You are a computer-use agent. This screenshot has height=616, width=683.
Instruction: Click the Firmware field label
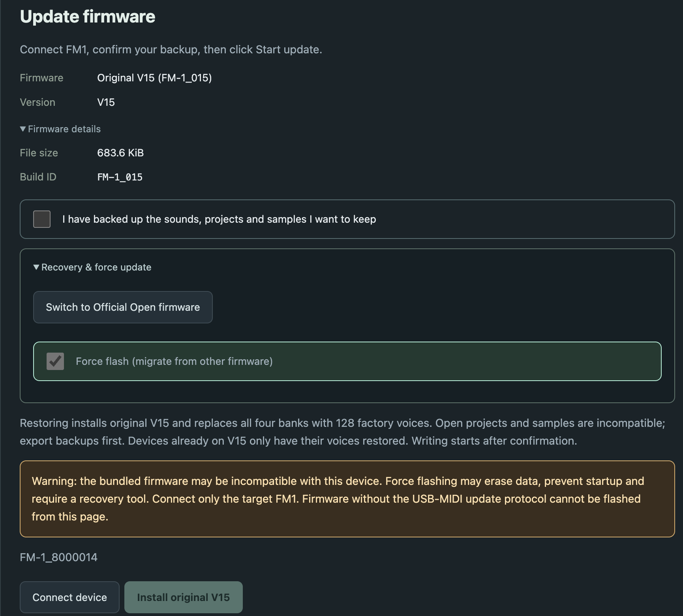pyautogui.click(x=41, y=78)
